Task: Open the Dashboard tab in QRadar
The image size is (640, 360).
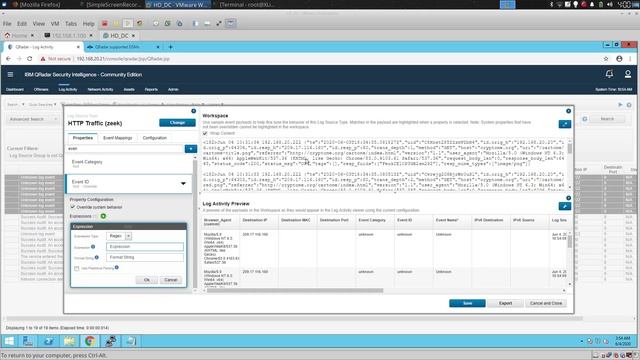Action: (15, 89)
